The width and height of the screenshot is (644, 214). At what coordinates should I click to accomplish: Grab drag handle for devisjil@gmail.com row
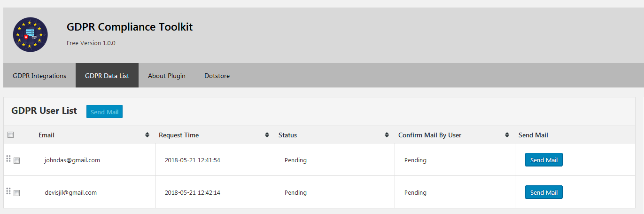pyautogui.click(x=8, y=191)
